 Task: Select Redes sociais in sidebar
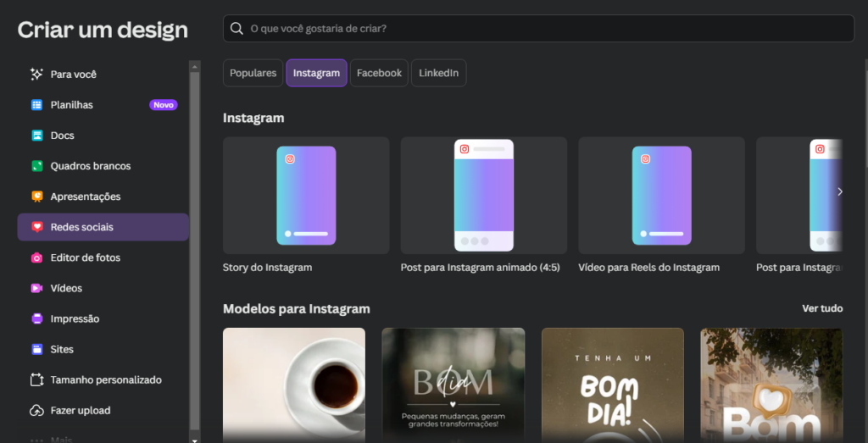(x=103, y=227)
